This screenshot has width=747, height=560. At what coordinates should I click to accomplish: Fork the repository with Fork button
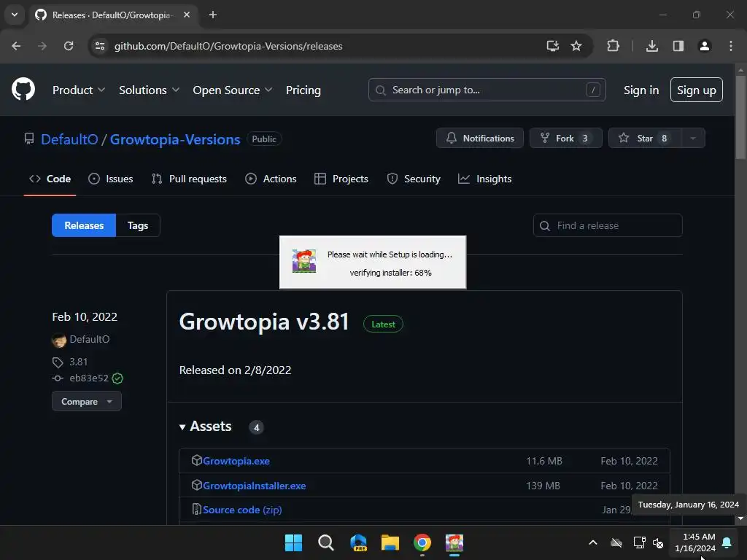(566, 138)
